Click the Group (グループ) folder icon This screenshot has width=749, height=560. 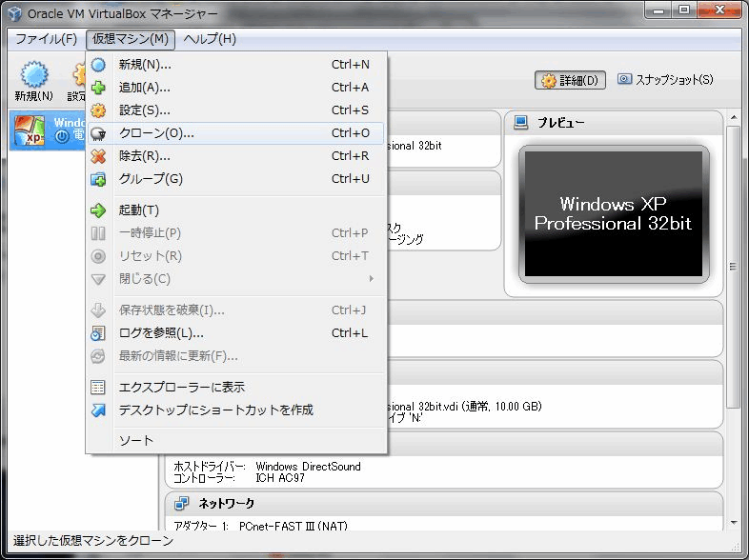[98, 179]
